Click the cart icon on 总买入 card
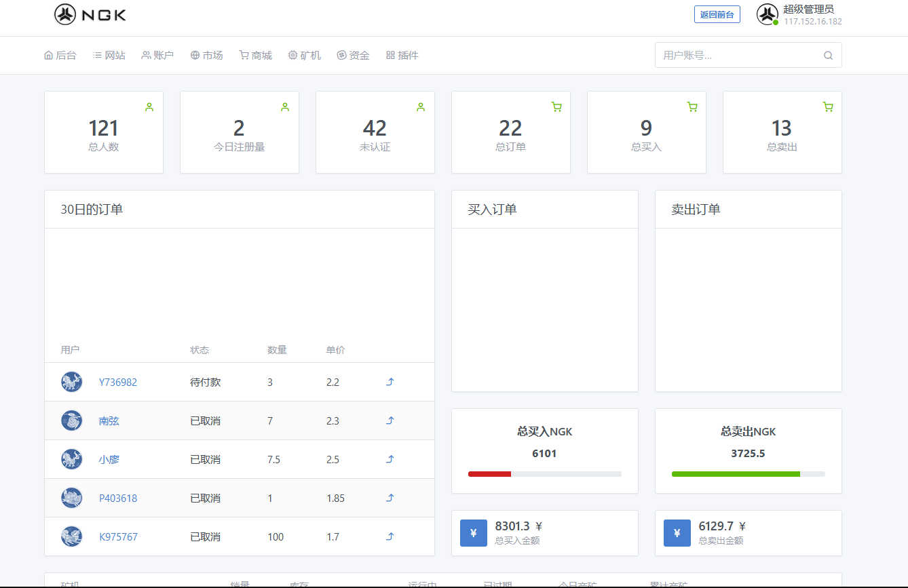 (x=692, y=106)
